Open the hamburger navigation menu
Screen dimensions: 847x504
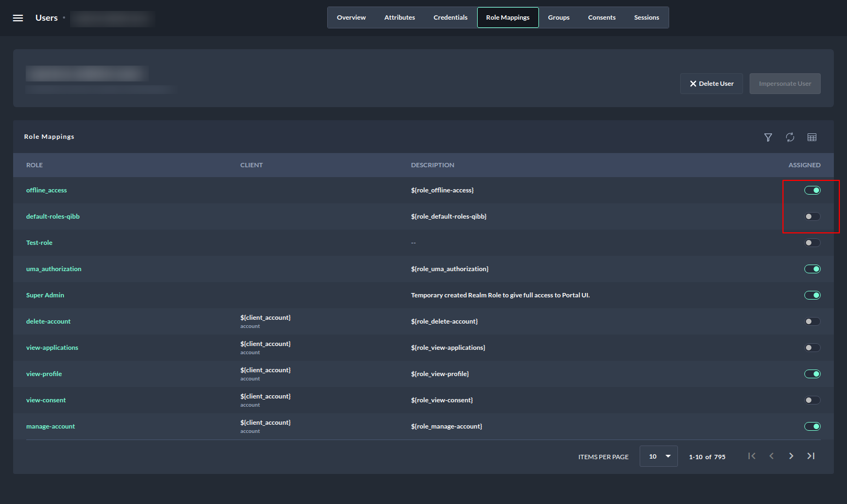pos(18,18)
